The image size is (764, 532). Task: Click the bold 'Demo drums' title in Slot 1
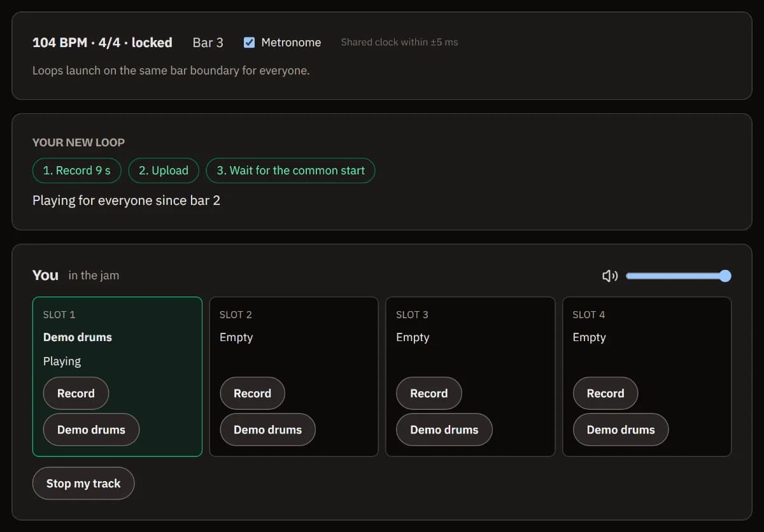(78, 337)
